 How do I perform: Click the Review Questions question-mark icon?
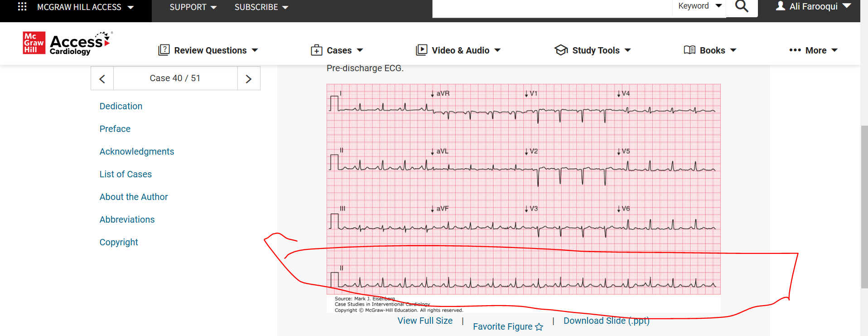point(164,50)
